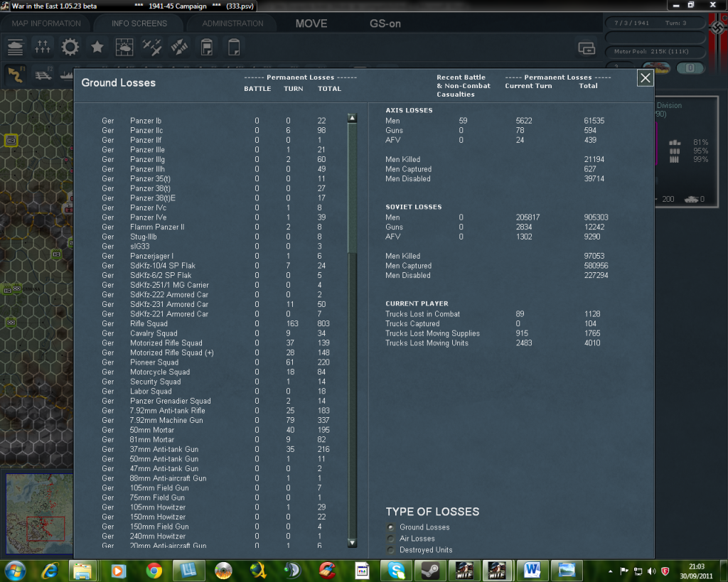
Task: Click the scroll up arrow of losses list
Action: tap(353, 118)
